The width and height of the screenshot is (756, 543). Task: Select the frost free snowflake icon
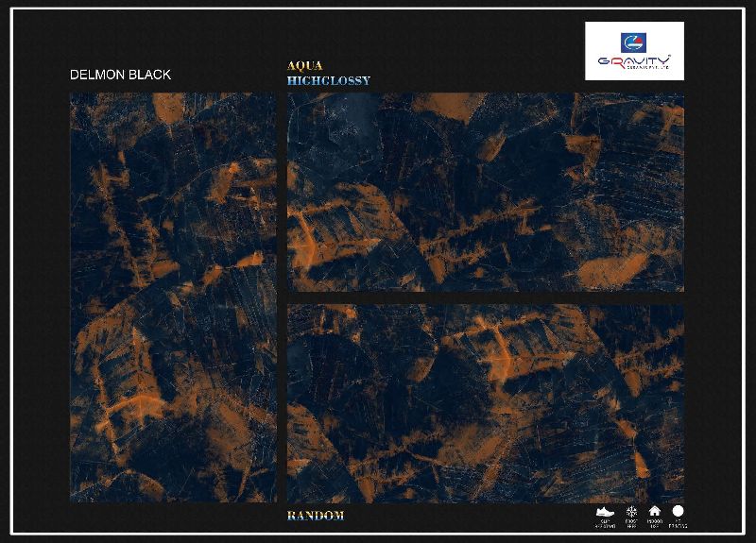(x=631, y=511)
